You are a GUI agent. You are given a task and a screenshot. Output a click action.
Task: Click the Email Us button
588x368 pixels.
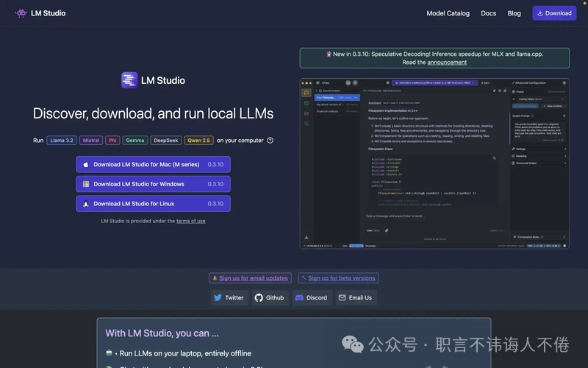click(356, 297)
